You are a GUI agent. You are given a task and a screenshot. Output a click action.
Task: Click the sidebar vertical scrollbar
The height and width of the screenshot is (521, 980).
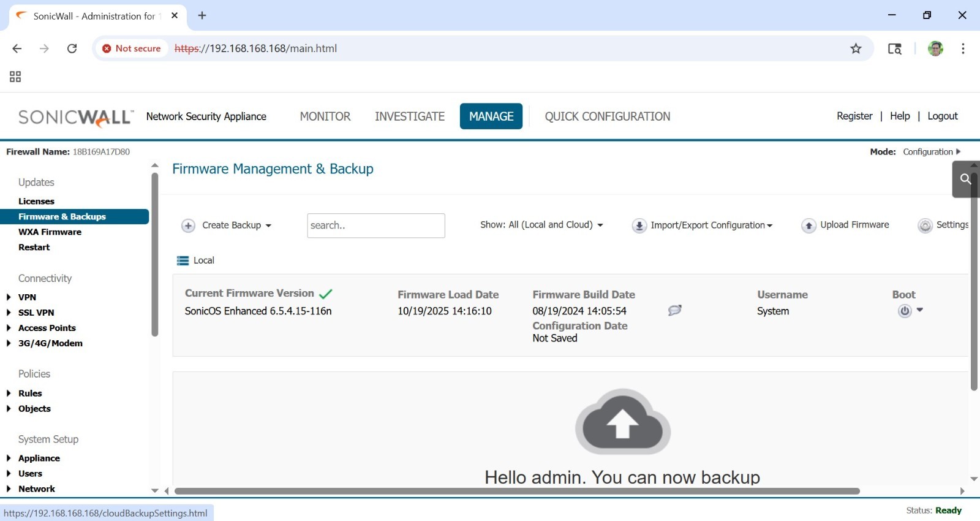(155, 254)
